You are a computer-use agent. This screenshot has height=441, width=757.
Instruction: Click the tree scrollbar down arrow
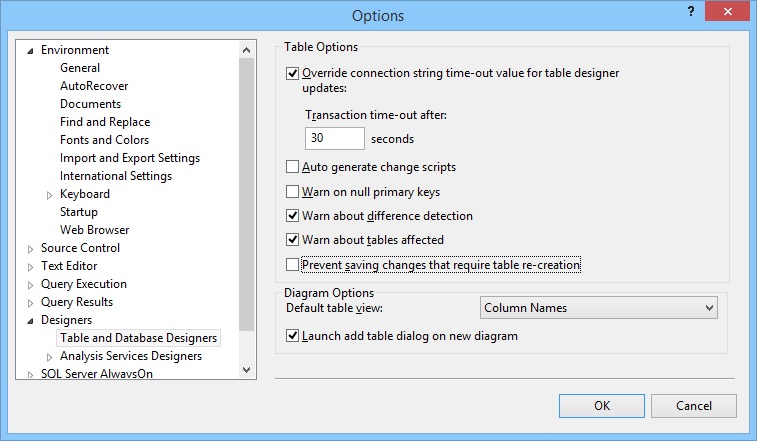[x=246, y=370]
